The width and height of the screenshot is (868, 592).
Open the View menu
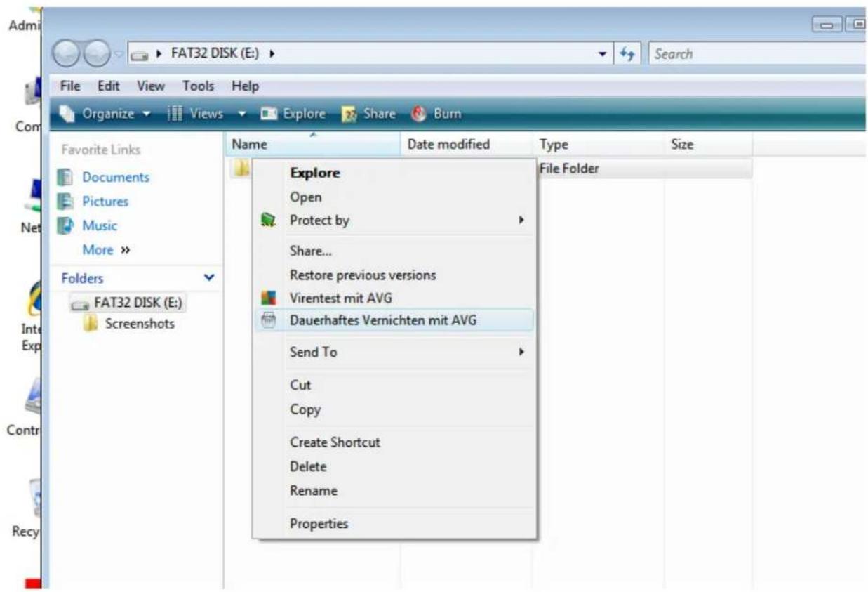click(x=151, y=86)
